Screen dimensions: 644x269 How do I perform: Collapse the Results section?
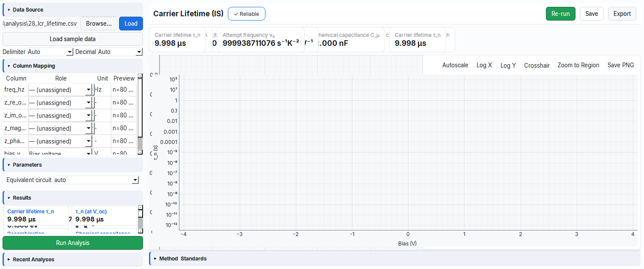[73, 197]
